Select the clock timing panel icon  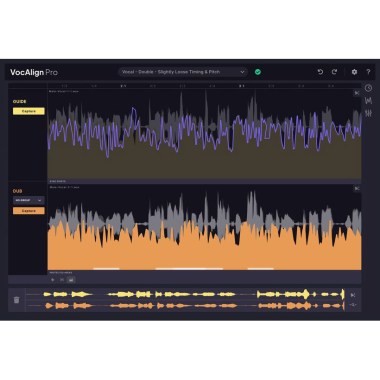(x=368, y=88)
